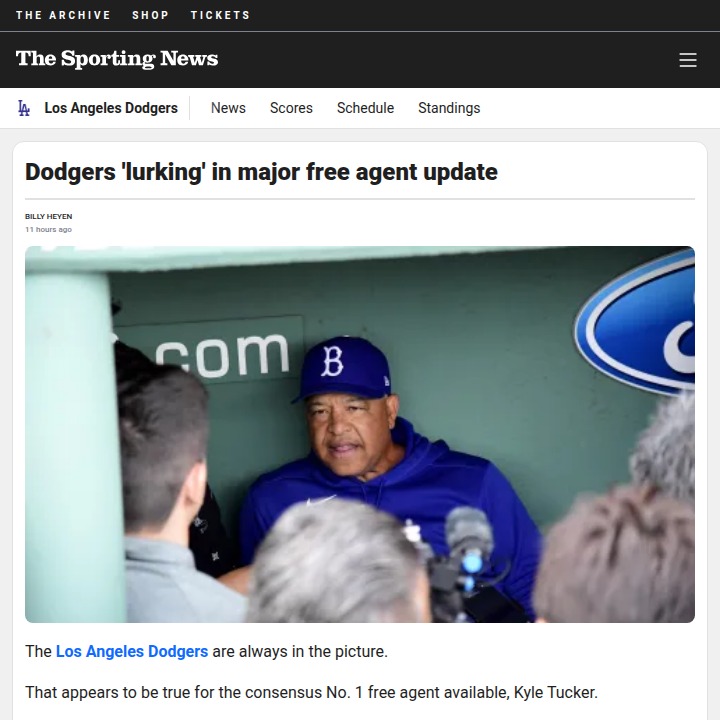Click the LA Dodgers logo icon
Image resolution: width=720 pixels, height=720 pixels.
coord(24,108)
